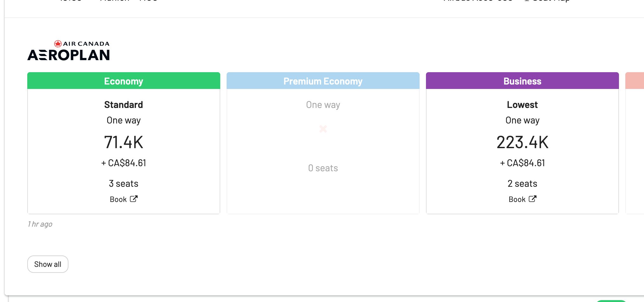Click the partially visible pink cabin header
644x302 pixels.
[x=634, y=81]
